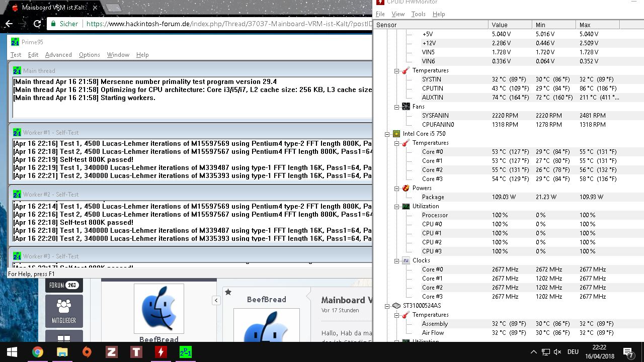Open the Test menu in Prime95

pyautogui.click(x=16, y=55)
